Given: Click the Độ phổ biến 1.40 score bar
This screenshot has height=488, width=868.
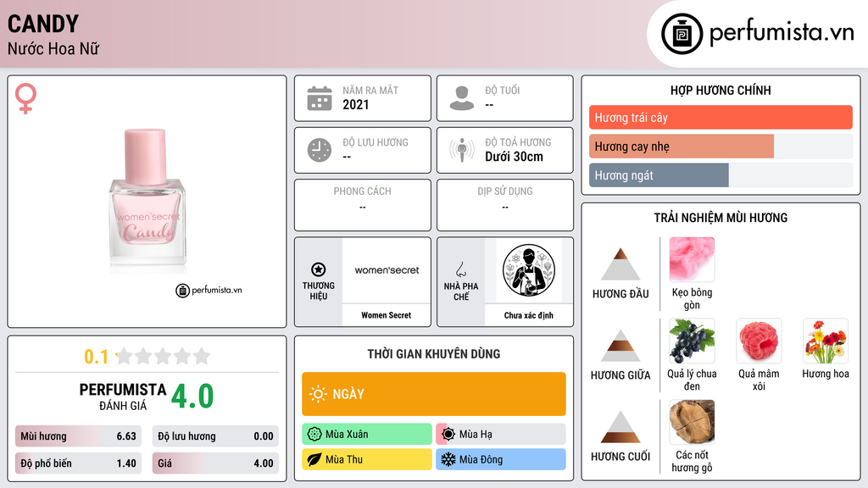Looking at the screenshot, I should pos(78,463).
